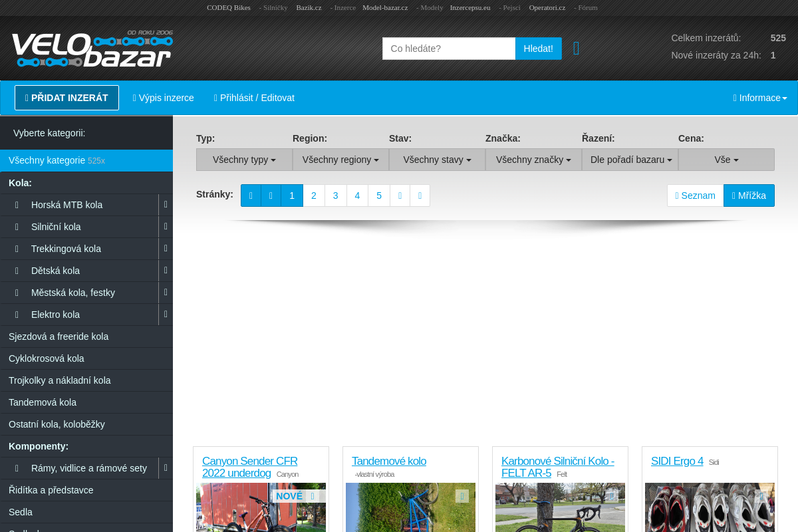Open Výpis inzerce

coord(164,98)
